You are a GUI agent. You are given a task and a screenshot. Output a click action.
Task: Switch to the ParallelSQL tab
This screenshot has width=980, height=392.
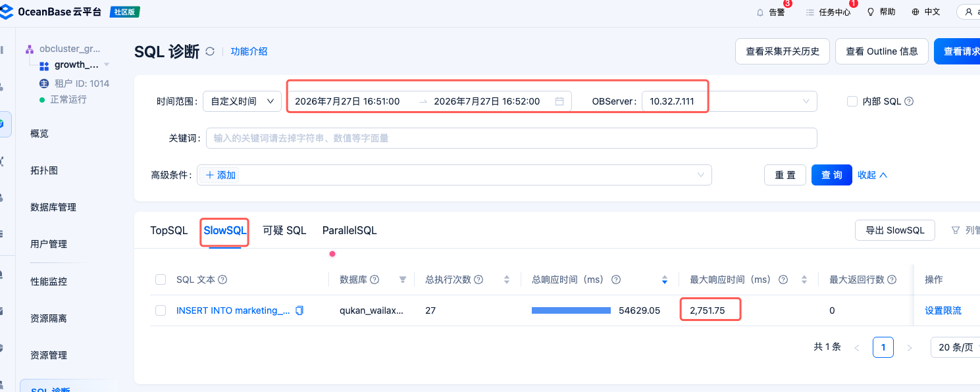349,230
